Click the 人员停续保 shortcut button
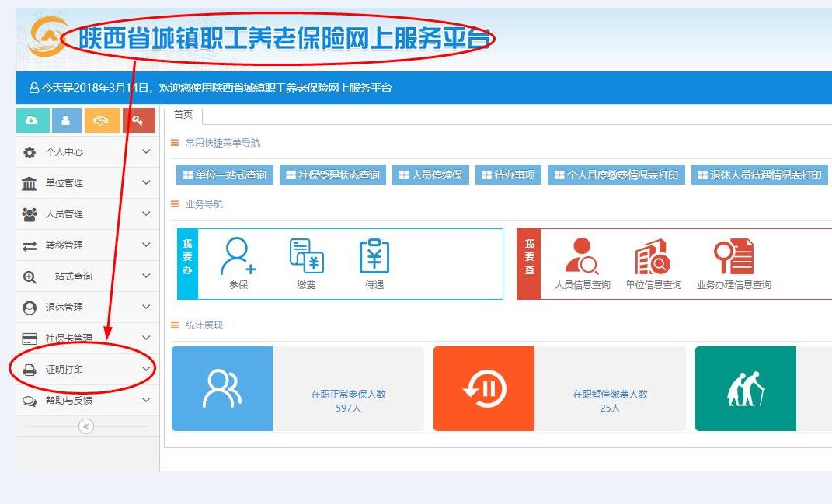832x504 pixels. [x=430, y=175]
